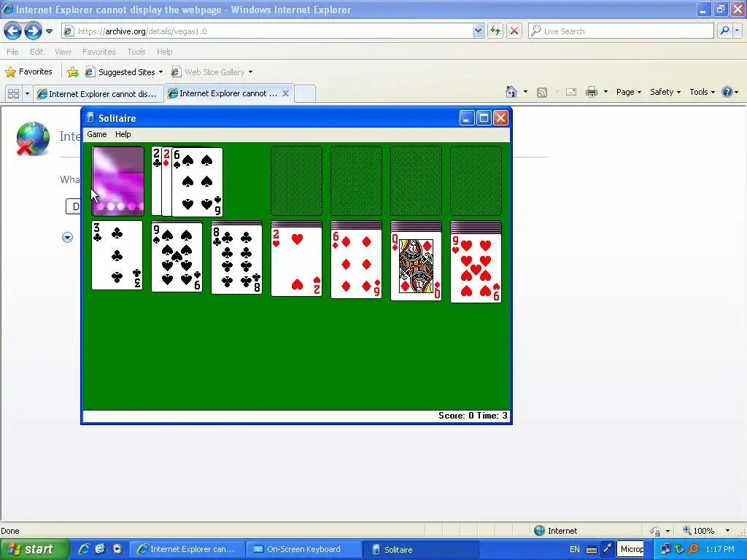Viewport: 747px width, 560px height.
Task: Click the Solitaire title bar icon
Action: [90, 117]
